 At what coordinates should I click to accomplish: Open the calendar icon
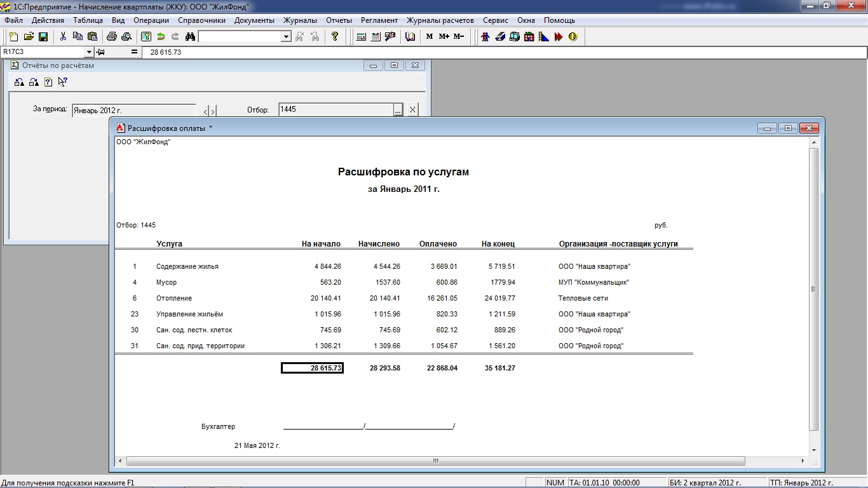376,37
